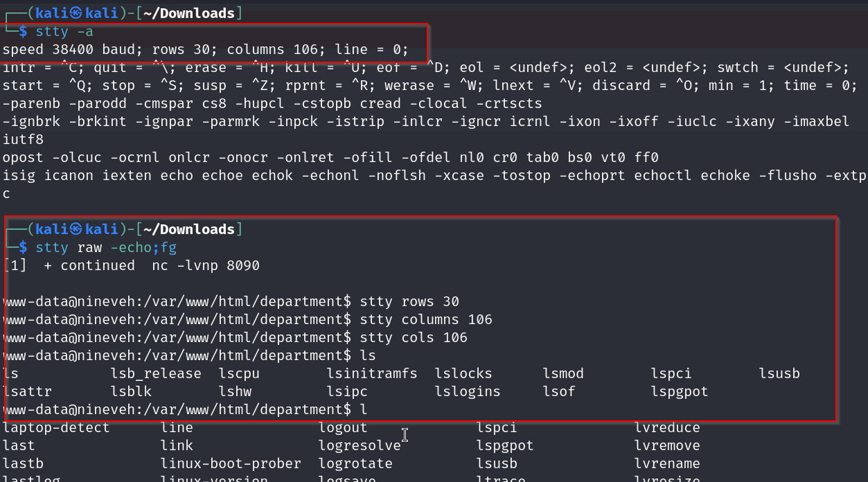Click the laptop-detect entry
The image size is (868, 482).
pos(56,427)
